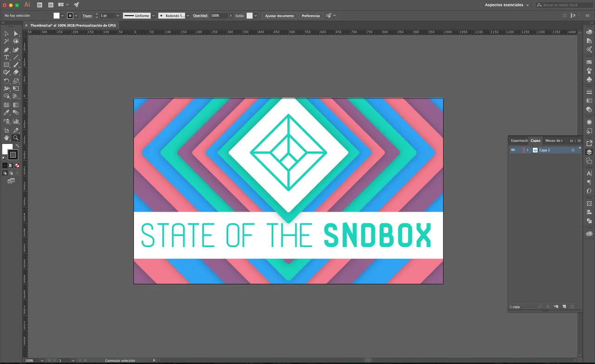The height and width of the screenshot is (364, 595).
Task: Open stroke weight dropdown next to 1 pt
Action: point(118,16)
